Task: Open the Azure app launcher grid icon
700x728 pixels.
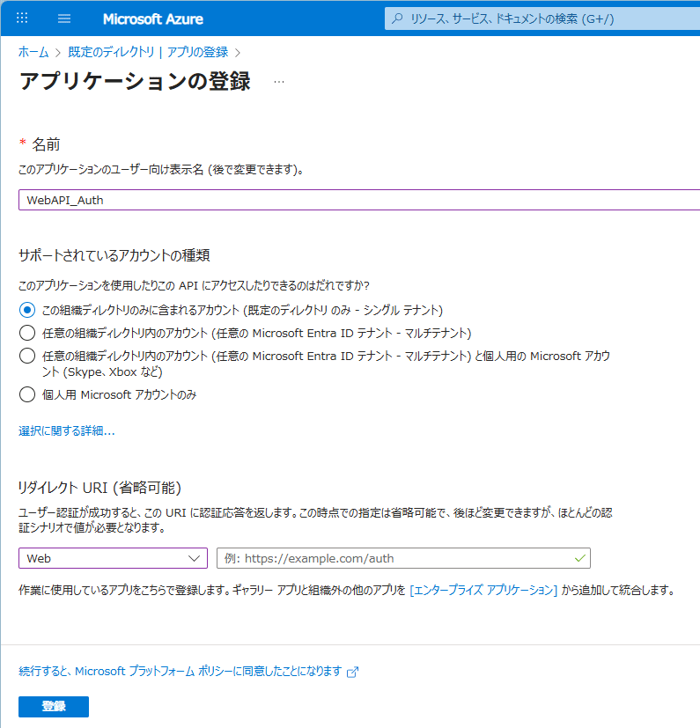Action: [x=22, y=18]
